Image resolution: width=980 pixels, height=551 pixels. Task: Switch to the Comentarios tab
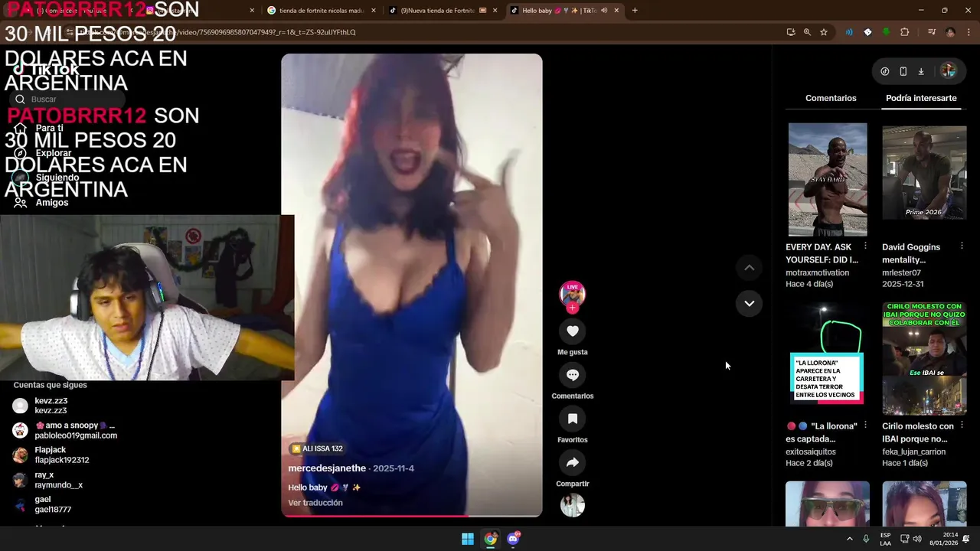click(x=831, y=98)
